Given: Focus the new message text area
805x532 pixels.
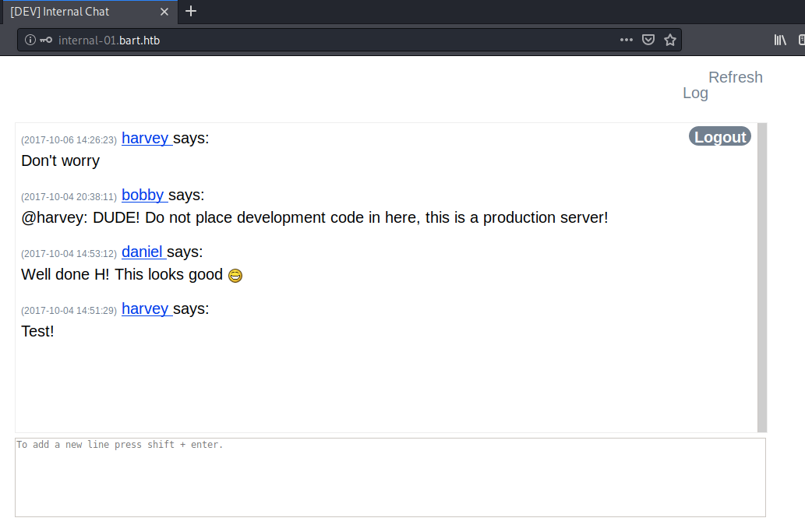Looking at the screenshot, I should [390, 477].
